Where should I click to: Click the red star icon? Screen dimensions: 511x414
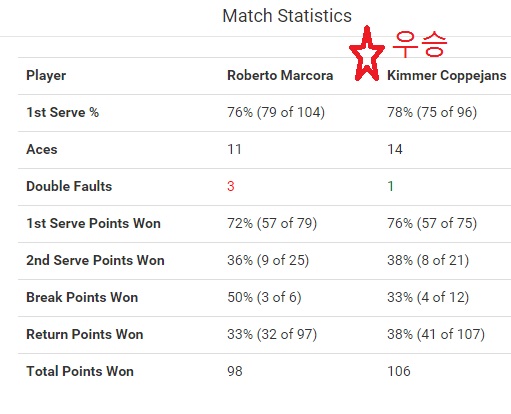coord(367,54)
